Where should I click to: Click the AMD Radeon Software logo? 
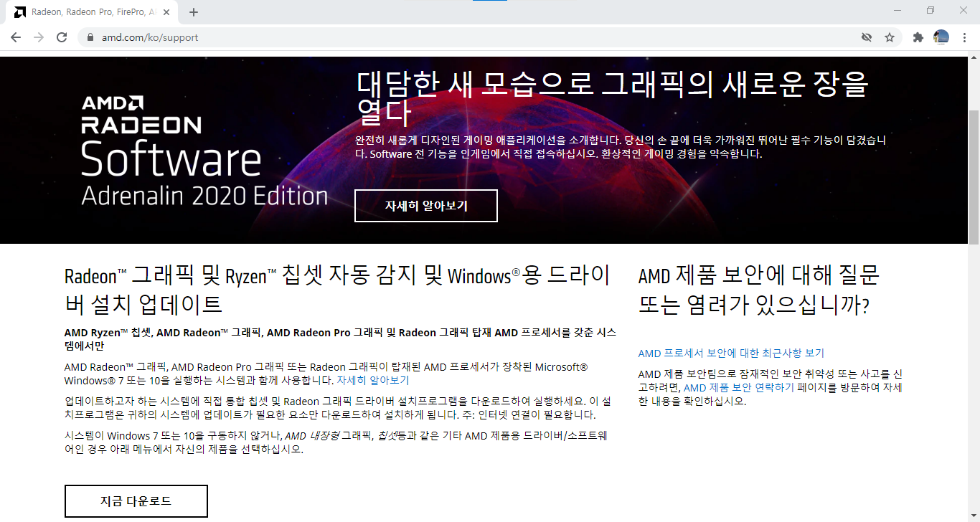[x=204, y=151]
